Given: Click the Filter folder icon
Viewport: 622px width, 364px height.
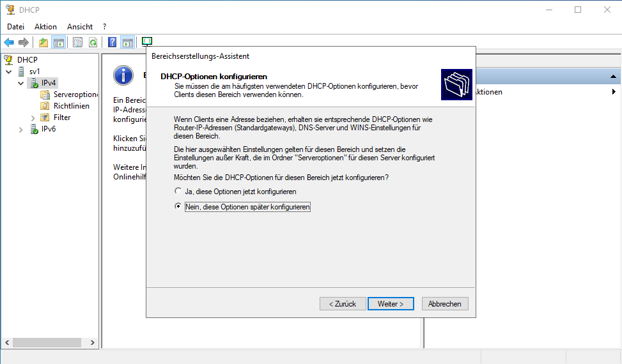Looking at the screenshot, I should point(45,118).
